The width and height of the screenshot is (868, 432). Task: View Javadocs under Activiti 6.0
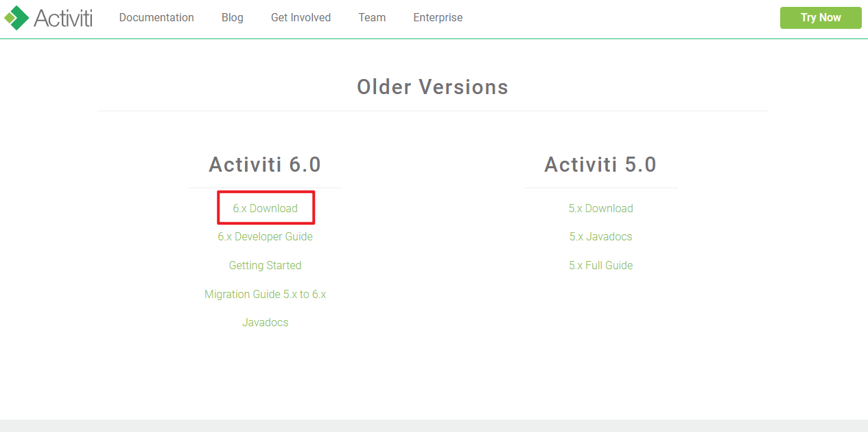click(265, 323)
